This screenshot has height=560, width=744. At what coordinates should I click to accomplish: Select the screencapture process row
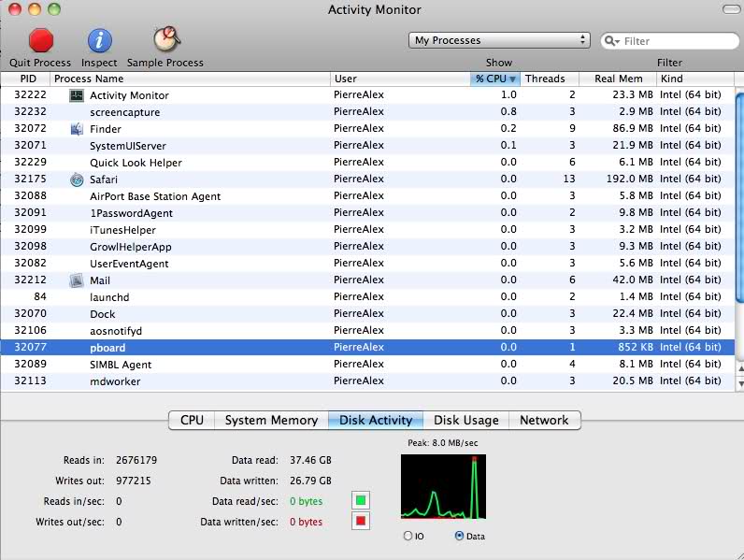tap(367, 112)
